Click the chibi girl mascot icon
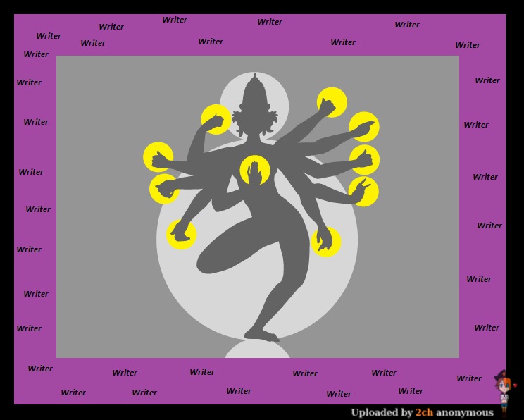524x420 pixels. (504, 391)
